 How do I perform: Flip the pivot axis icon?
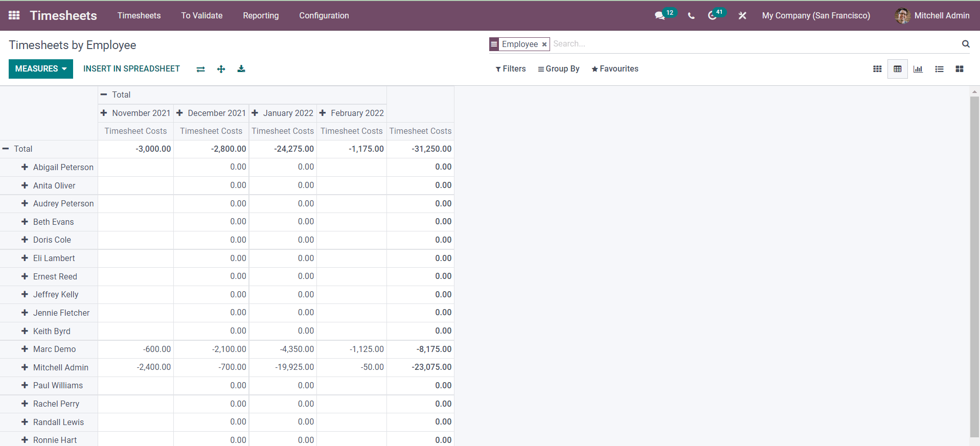point(200,69)
